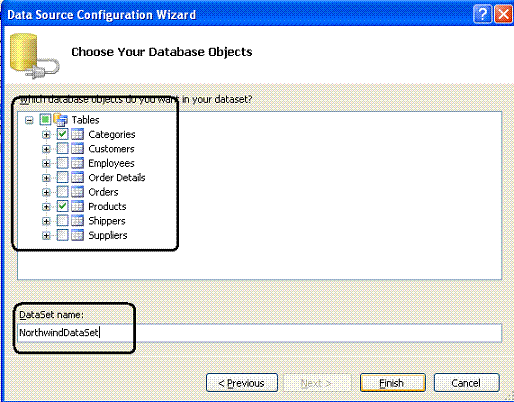The height and width of the screenshot is (402, 514).
Task: Collapse the Tables tree node
Action: pyautogui.click(x=29, y=120)
